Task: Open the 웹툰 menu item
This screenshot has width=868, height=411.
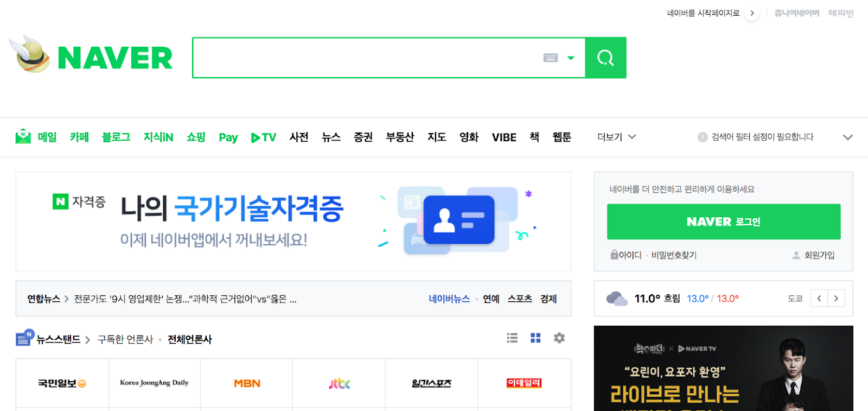Action: 562,137
